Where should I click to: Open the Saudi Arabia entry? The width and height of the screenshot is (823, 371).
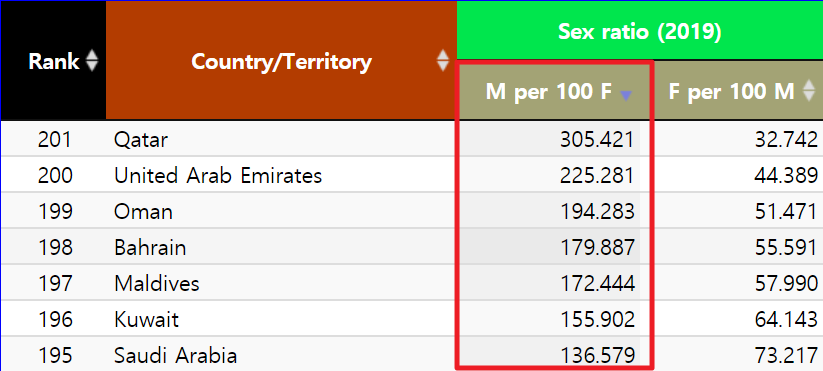pyautogui.click(x=175, y=355)
